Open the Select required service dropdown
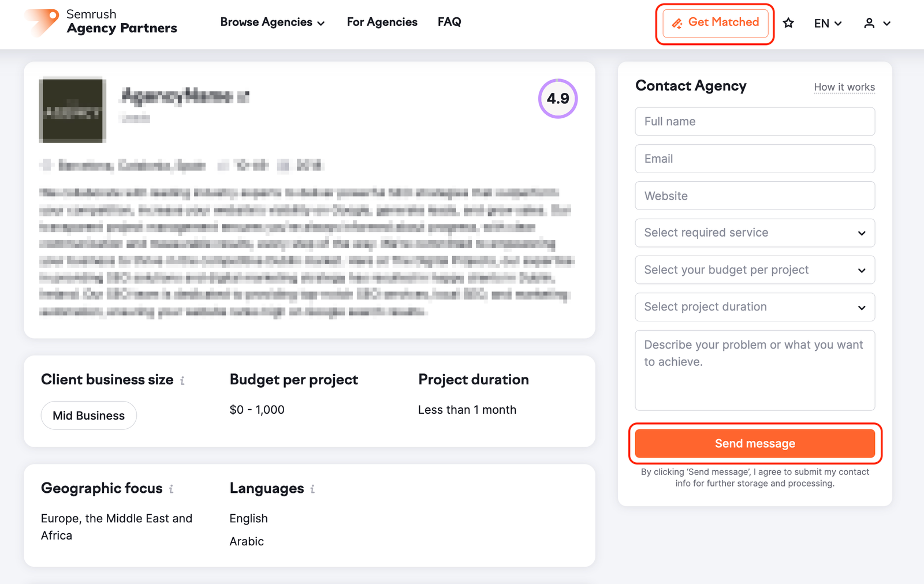 tap(754, 233)
